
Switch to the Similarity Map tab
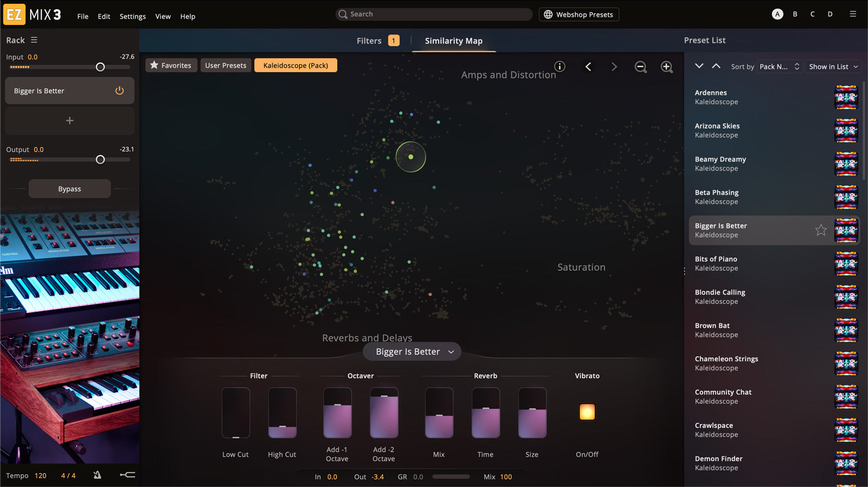coord(454,40)
